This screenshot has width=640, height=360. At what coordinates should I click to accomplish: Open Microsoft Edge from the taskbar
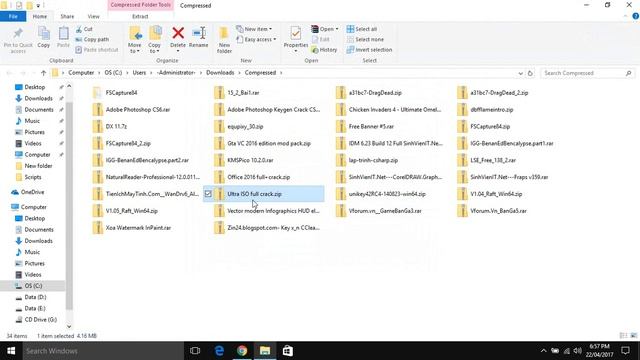(219, 351)
